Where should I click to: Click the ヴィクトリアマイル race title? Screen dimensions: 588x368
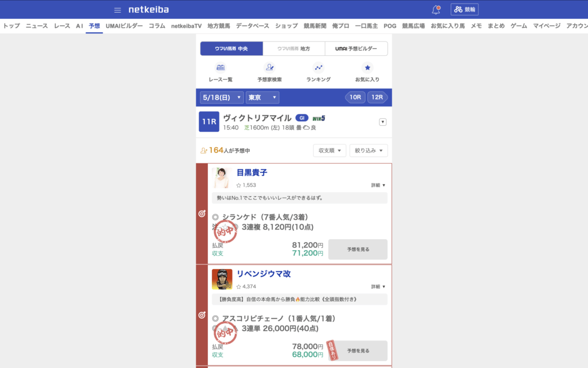pos(257,118)
